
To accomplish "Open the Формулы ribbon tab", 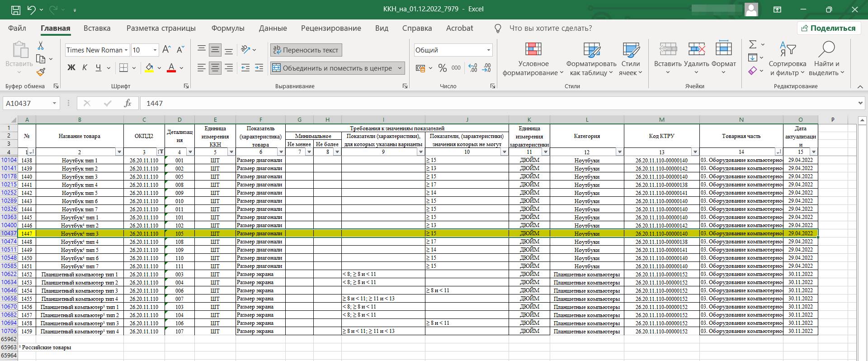I will pos(228,28).
